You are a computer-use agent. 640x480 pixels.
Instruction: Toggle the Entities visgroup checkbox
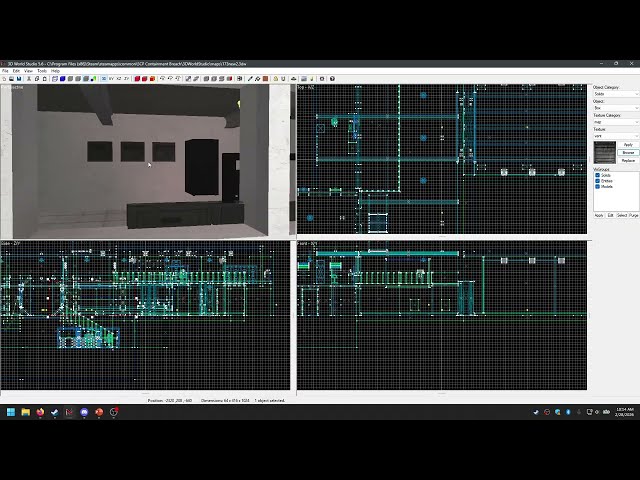click(x=598, y=181)
